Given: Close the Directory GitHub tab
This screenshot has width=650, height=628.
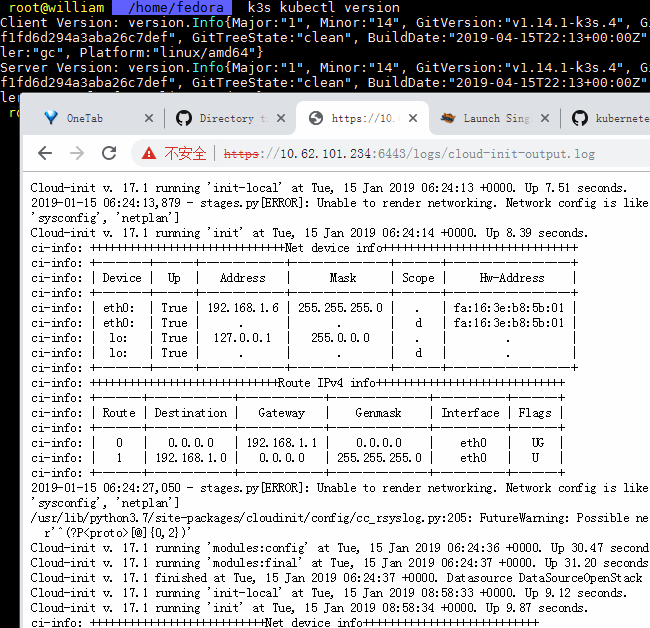Looking at the screenshot, I should (281, 118).
